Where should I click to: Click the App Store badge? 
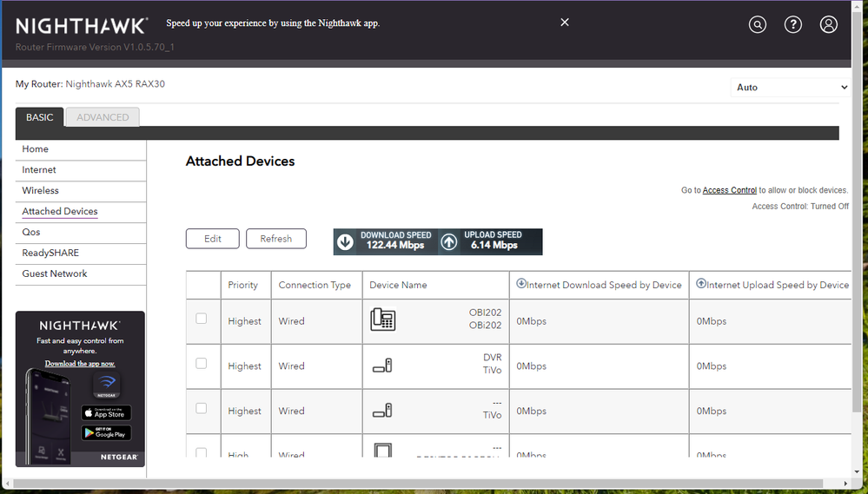coord(106,412)
